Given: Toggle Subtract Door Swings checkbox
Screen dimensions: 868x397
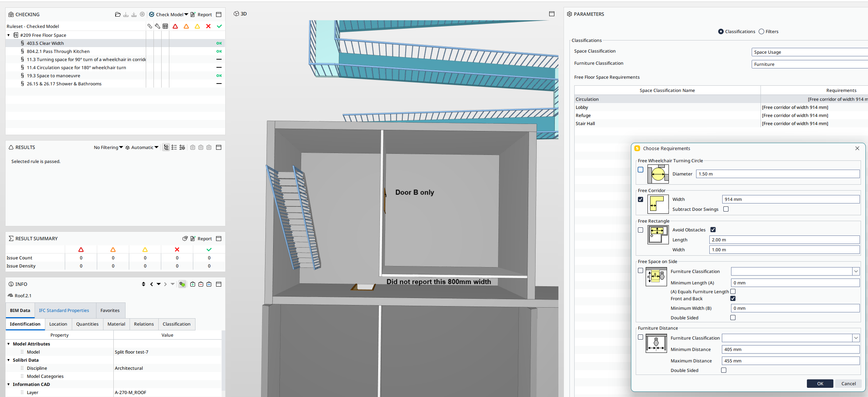Looking at the screenshot, I should coord(726,209).
